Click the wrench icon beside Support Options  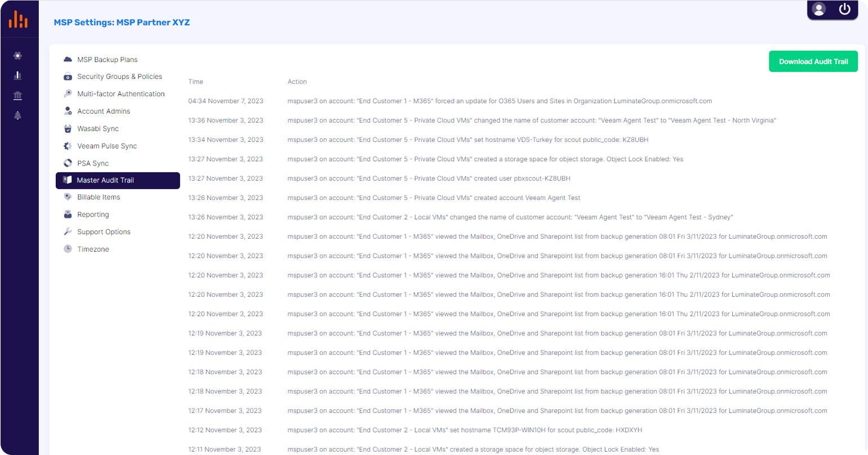(x=68, y=231)
